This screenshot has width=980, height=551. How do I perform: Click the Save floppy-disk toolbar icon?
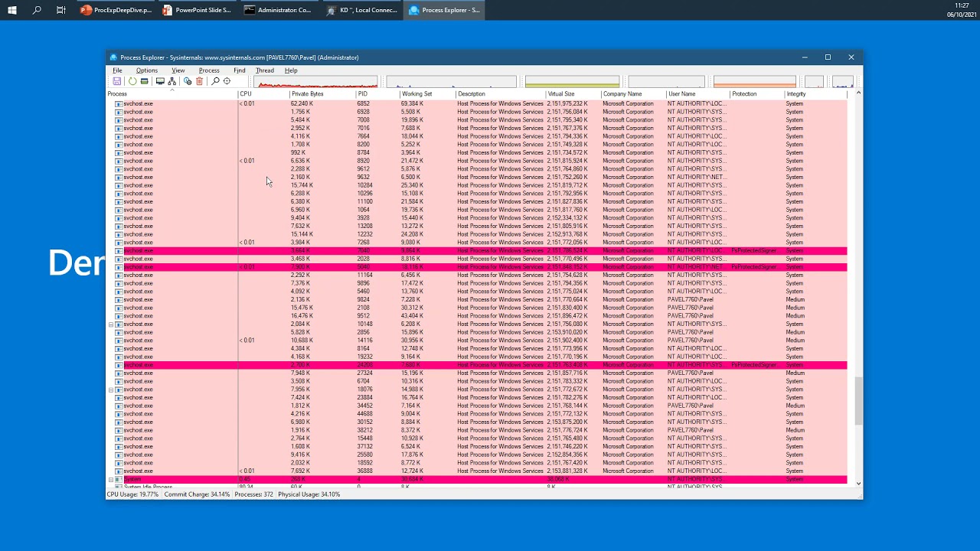coord(117,81)
